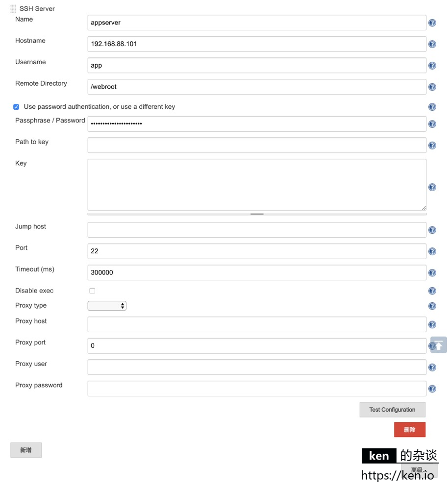Click the red 删除 delete button

coord(410,430)
